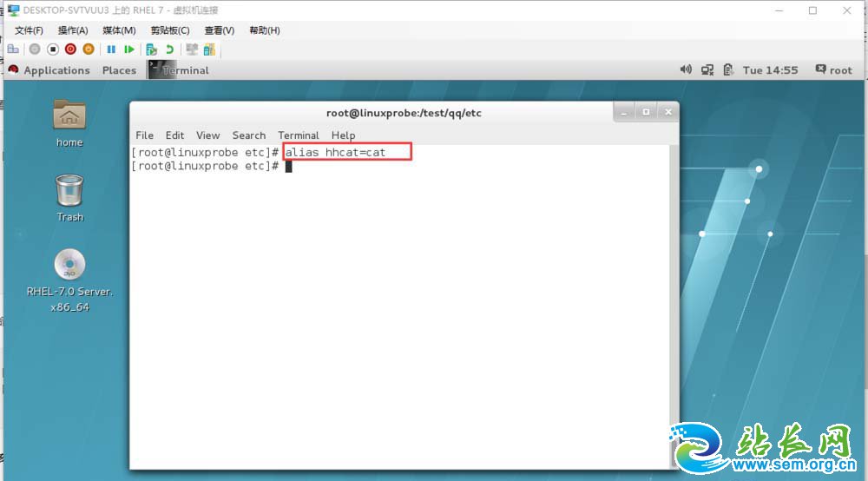Click the green Reset icon
Image resolution: width=868 pixels, height=481 pixels.
[128, 49]
